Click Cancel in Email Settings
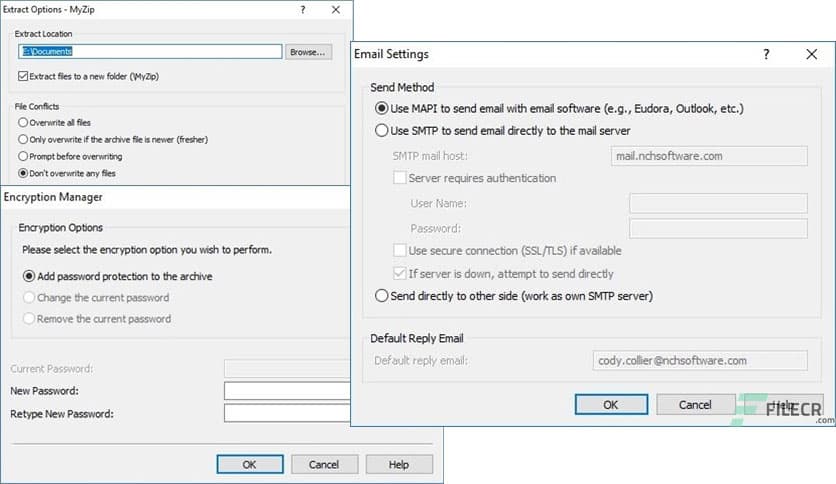This screenshot has height=484, width=836. tap(695, 405)
